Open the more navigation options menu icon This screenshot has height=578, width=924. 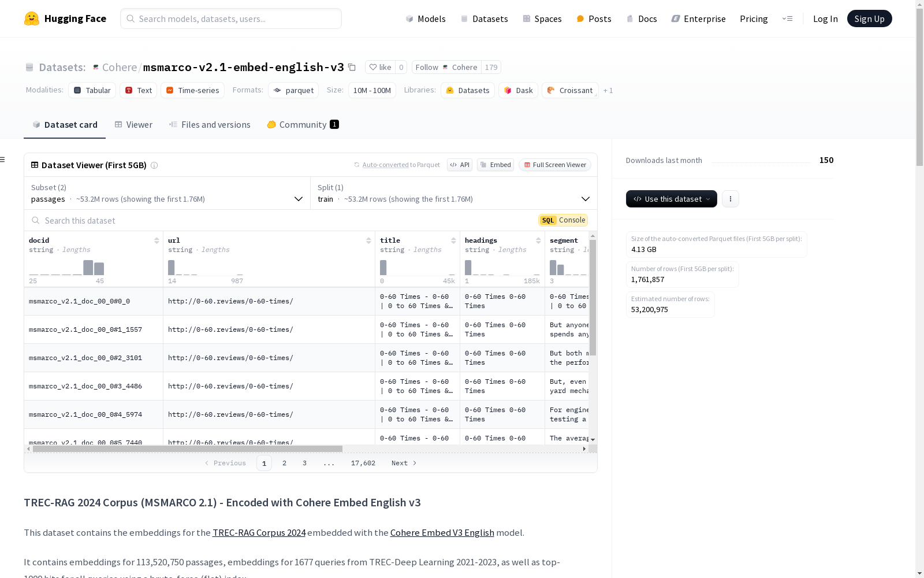point(787,18)
